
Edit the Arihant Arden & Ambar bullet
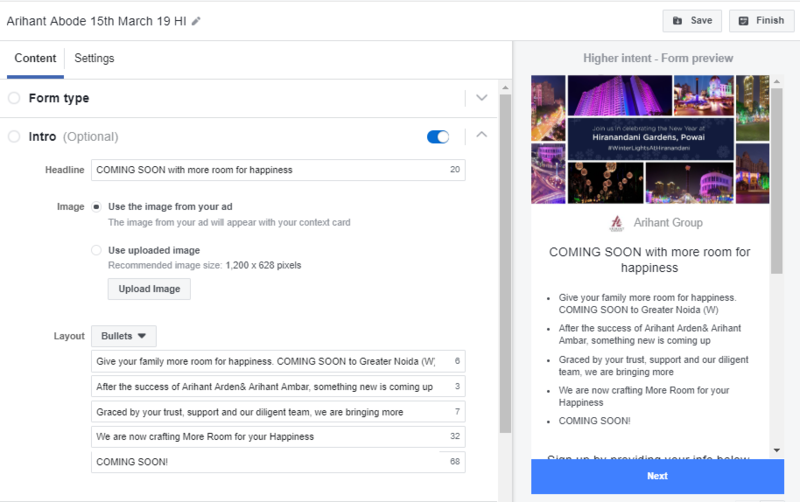[278, 387]
